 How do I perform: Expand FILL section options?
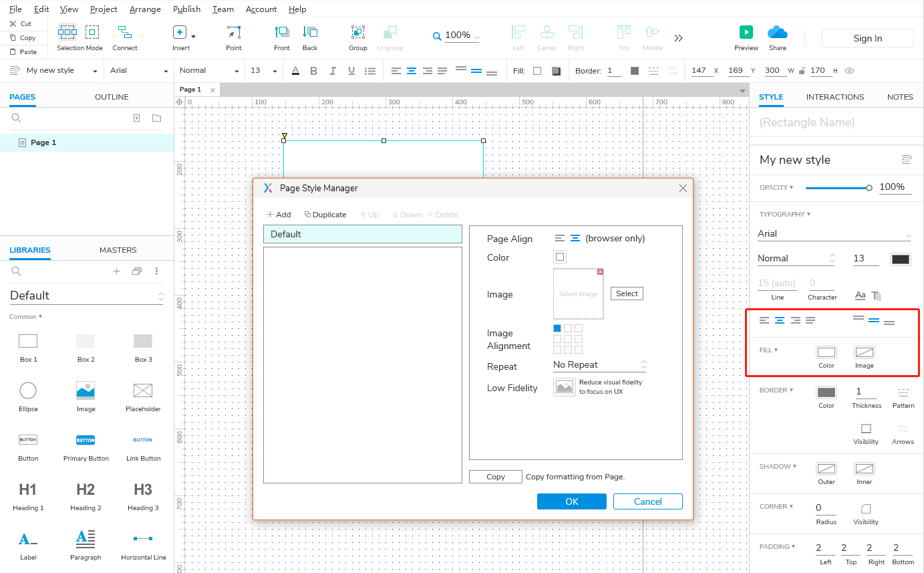(768, 350)
